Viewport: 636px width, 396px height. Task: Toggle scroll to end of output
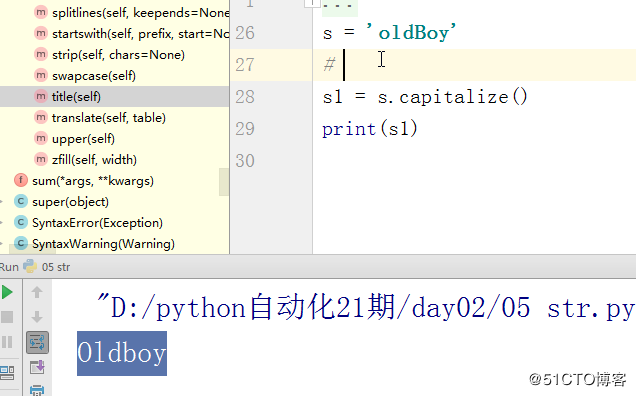37,367
